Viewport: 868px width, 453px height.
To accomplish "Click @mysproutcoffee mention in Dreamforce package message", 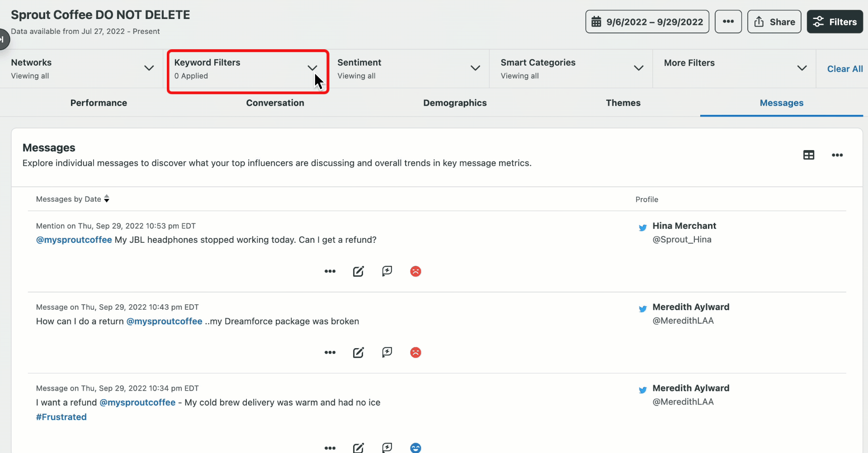I will point(164,321).
